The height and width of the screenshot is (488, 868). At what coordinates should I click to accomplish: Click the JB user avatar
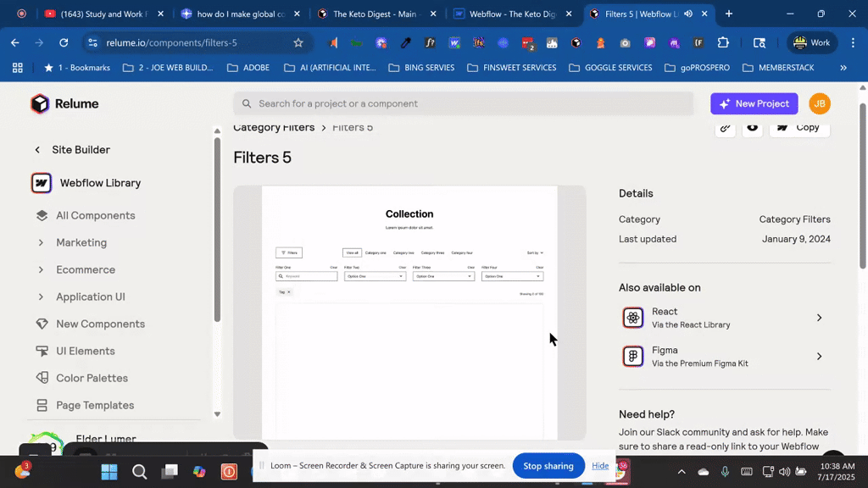819,103
